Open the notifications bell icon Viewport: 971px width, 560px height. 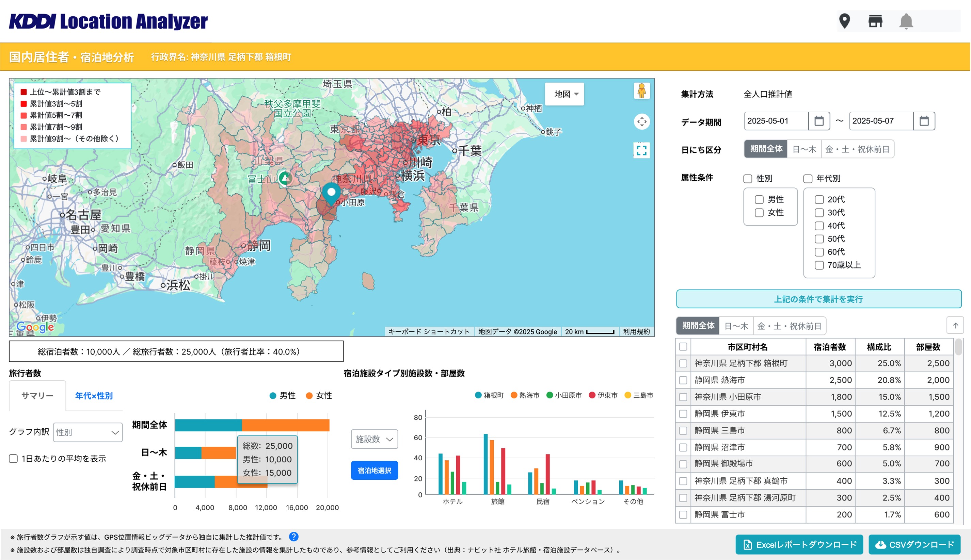(906, 21)
